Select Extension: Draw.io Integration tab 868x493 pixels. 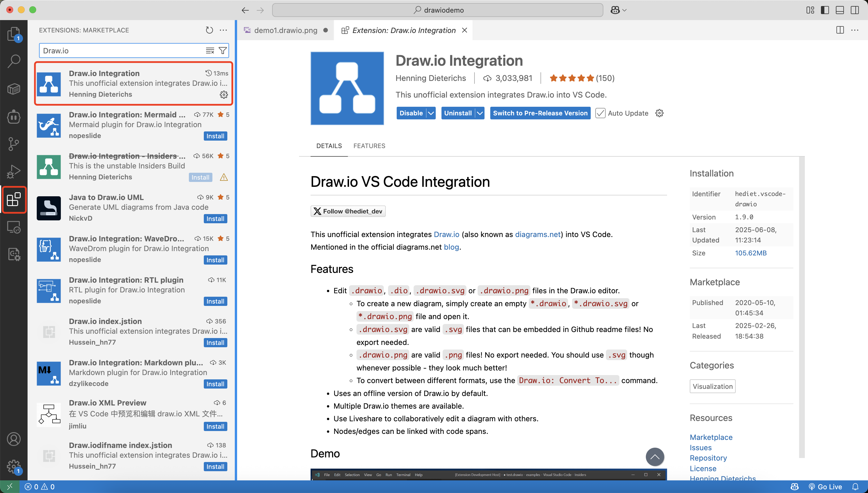tap(403, 30)
